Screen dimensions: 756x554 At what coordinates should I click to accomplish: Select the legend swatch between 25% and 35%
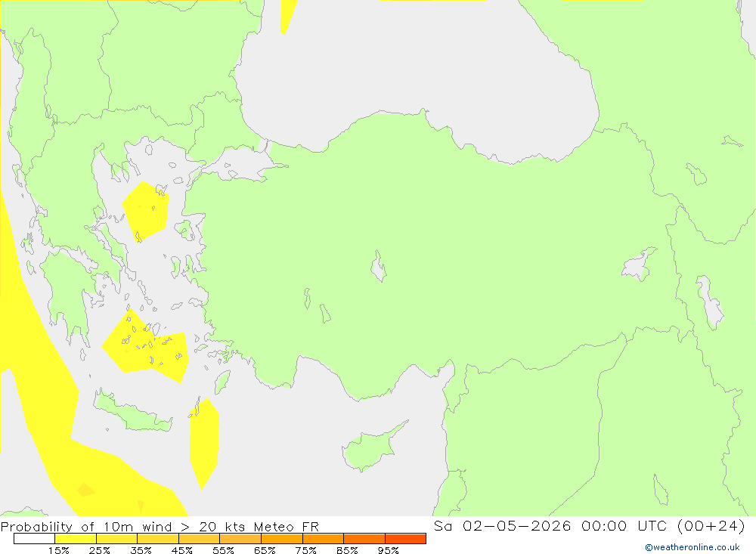pos(116,539)
